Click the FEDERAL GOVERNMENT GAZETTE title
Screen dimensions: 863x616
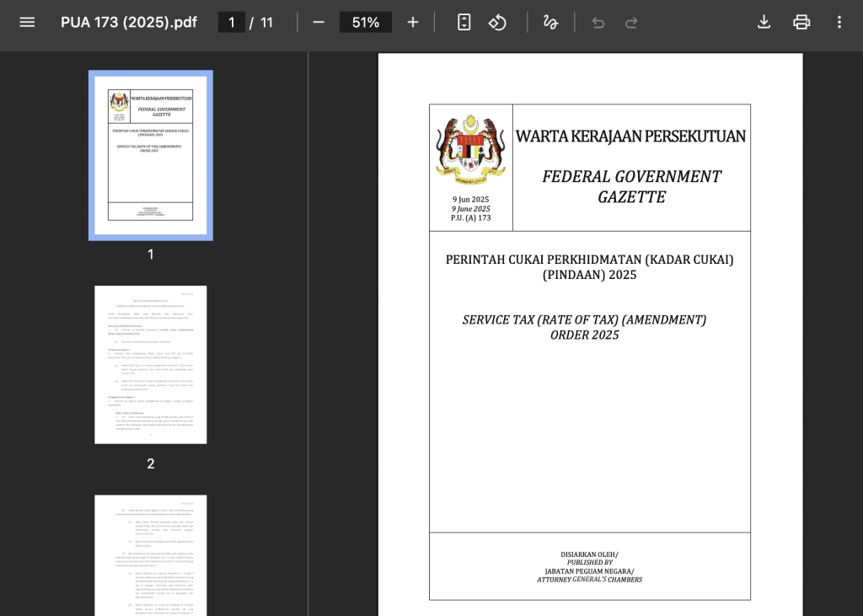coord(632,186)
